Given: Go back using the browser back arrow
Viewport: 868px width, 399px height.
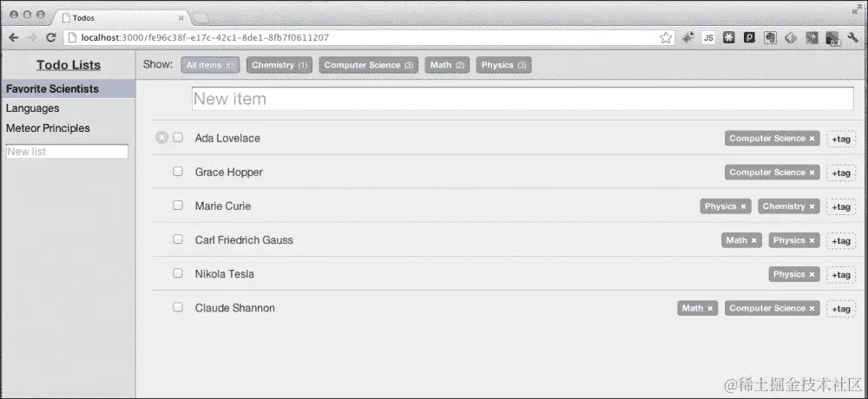Looking at the screenshot, I should (14, 37).
